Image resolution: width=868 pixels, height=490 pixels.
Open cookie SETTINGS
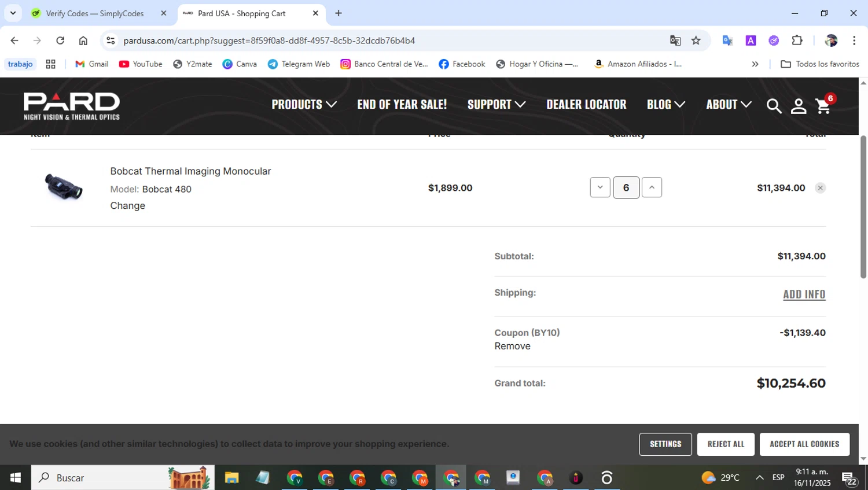tap(665, 444)
